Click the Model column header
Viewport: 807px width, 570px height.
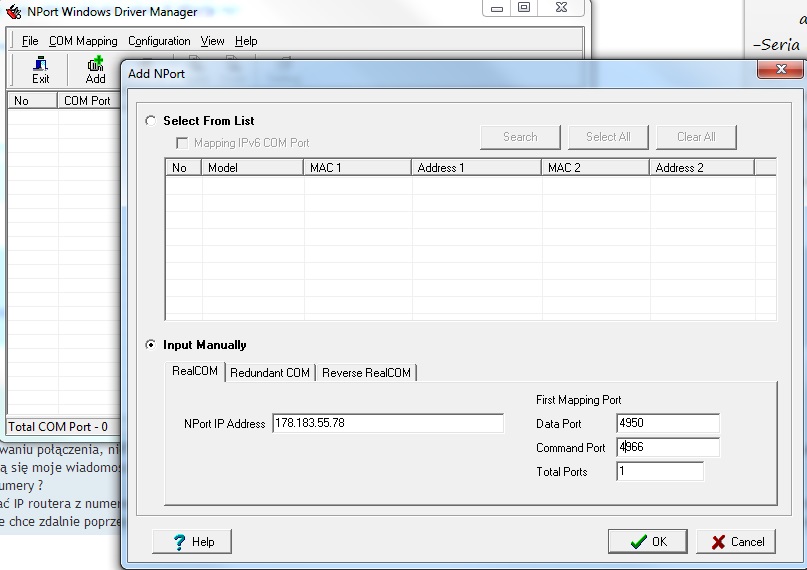coord(253,168)
